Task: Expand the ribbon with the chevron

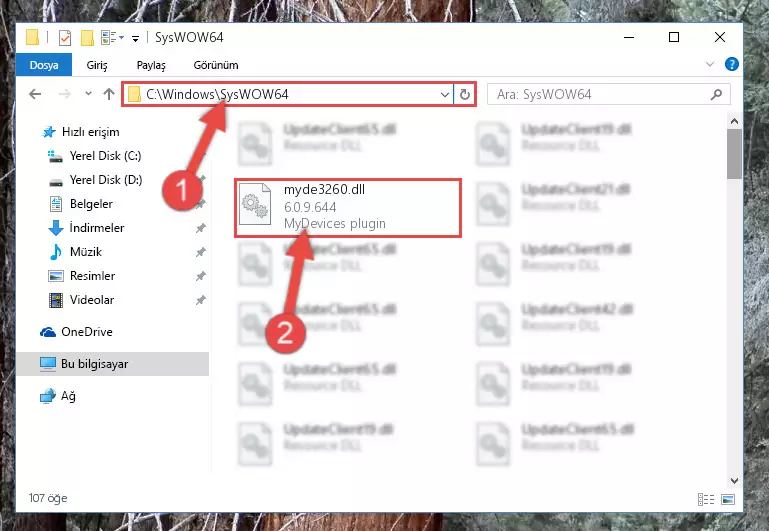Action: (x=710, y=64)
